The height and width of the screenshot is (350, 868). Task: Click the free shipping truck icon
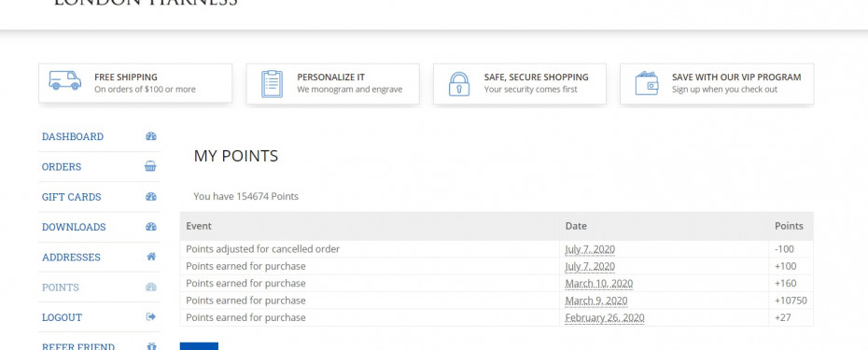pyautogui.click(x=64, y=81)
